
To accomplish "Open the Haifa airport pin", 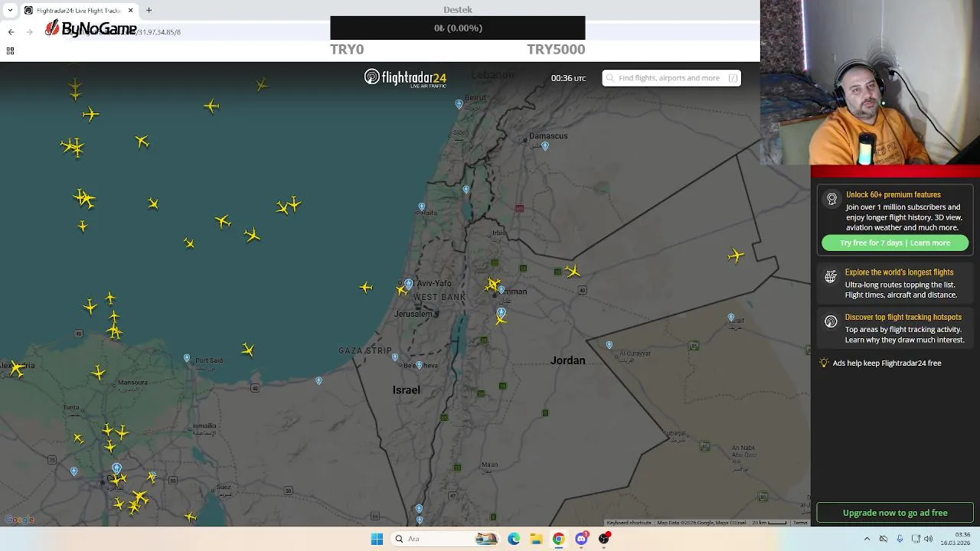I will (422, 207).
